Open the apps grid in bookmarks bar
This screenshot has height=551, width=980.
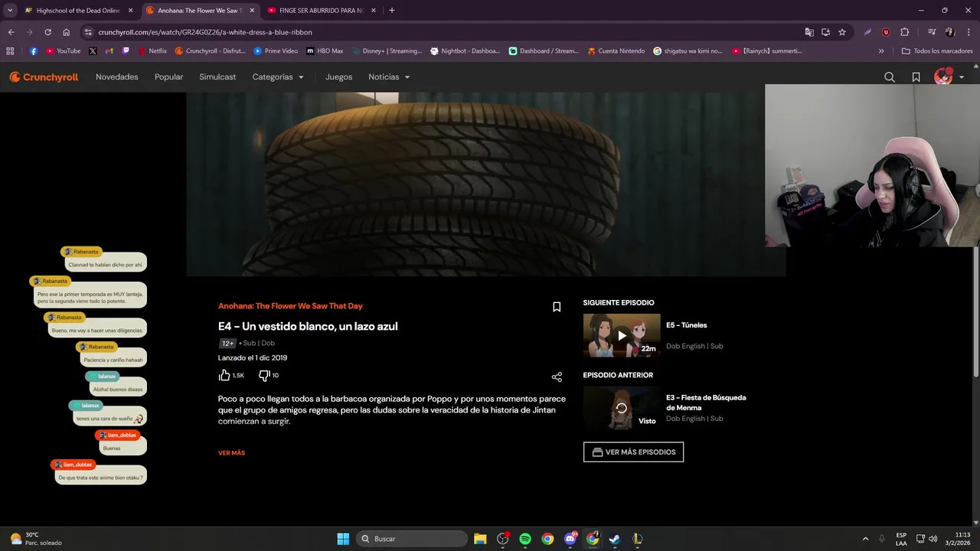tap(10, 51)
